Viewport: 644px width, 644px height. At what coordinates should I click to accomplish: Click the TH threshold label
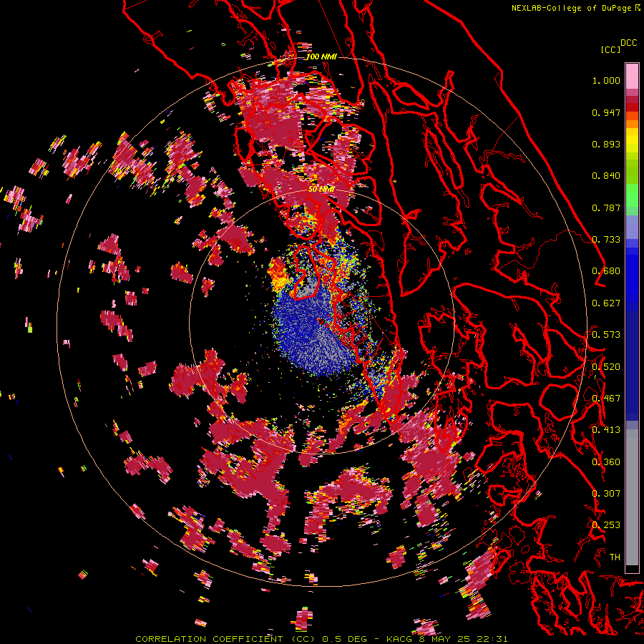[615, 557]
